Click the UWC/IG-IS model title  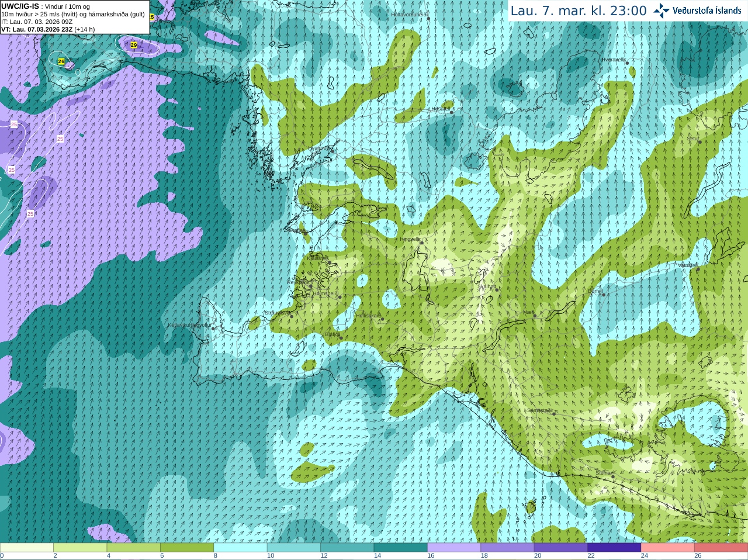pyautogui.click(x=20, y=6)
